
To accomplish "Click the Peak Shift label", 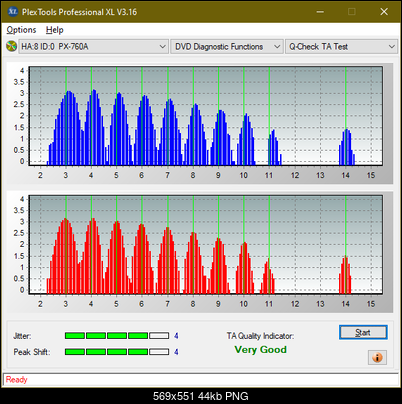I will tap(32, 352).
